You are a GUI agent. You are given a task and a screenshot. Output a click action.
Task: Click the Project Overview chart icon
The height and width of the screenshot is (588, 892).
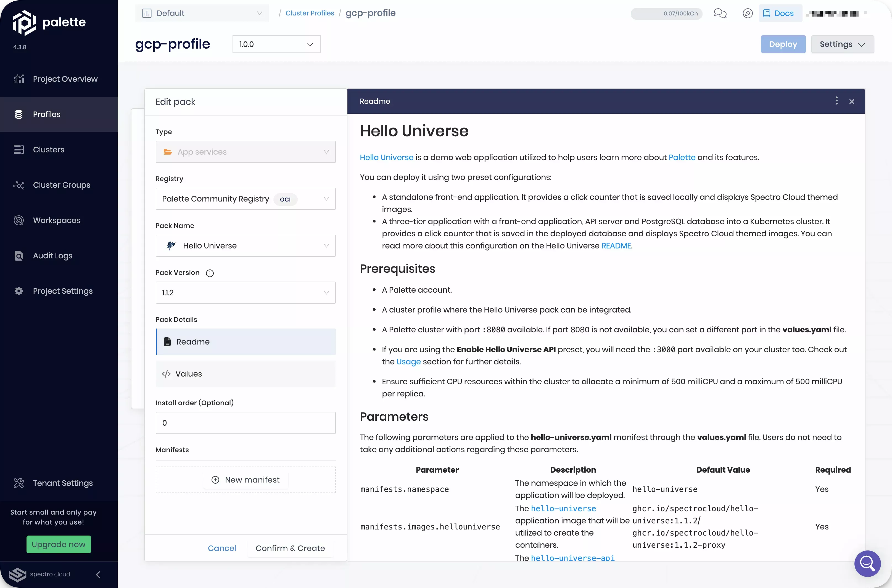[19, 79]
